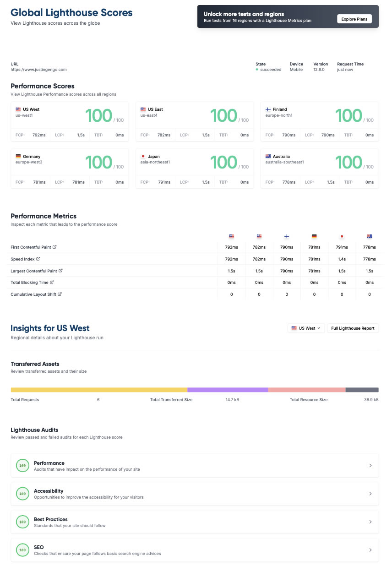Expand the SEO audit section

195,550
